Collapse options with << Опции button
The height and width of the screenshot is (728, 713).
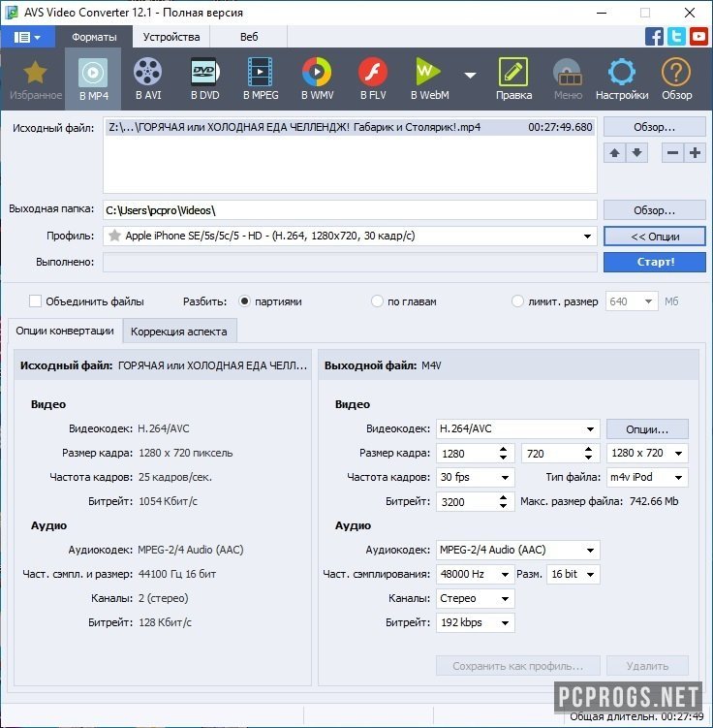click(655, 237)
